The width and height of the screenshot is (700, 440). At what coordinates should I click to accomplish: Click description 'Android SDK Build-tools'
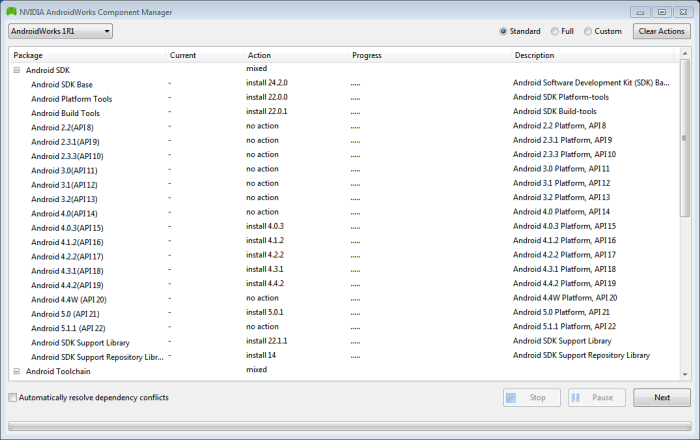554,112
